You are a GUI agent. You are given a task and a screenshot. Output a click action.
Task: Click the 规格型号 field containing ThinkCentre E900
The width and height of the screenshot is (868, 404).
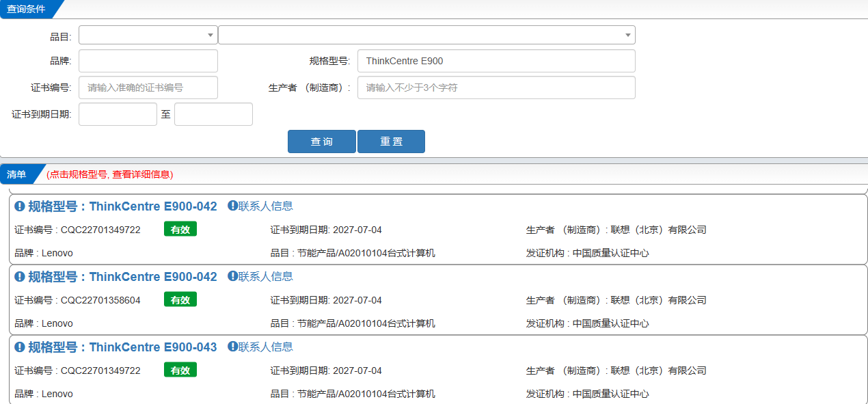click(496, 61)
